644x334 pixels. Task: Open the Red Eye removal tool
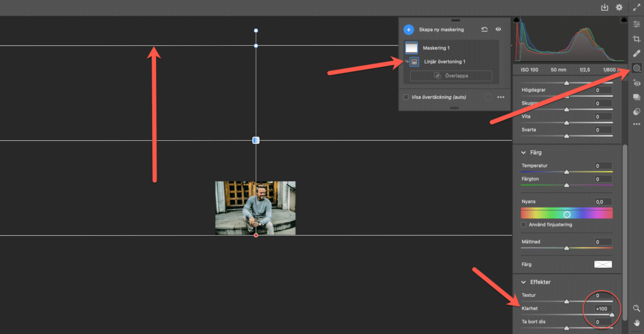[636, 83]
